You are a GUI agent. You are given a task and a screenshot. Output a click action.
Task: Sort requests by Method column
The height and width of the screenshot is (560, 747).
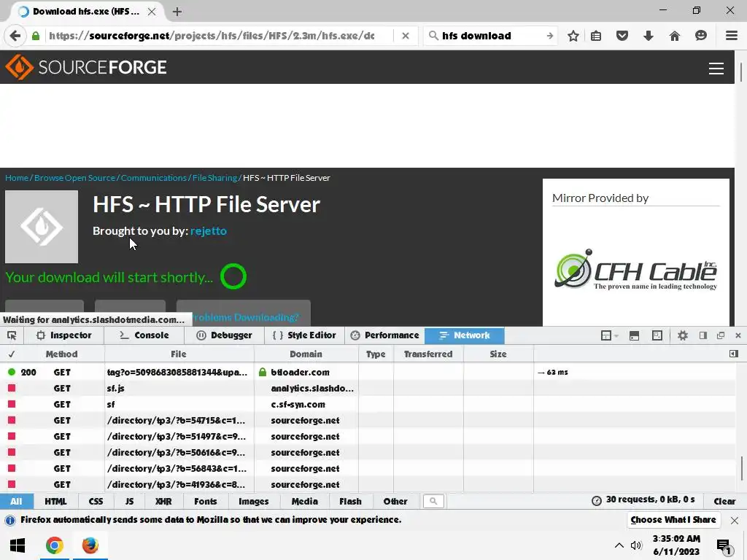(x=61, y=354)
